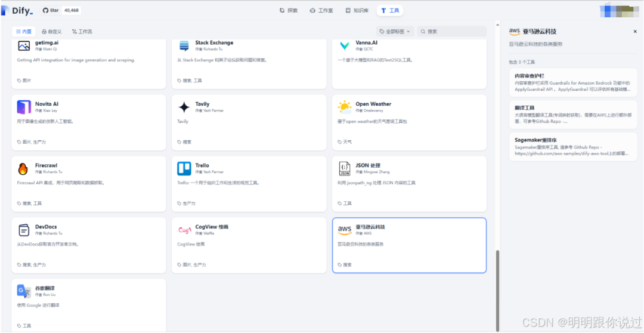Click the Novita AI icon
Viewport: 644px width, 333px height.
point(24,107)
